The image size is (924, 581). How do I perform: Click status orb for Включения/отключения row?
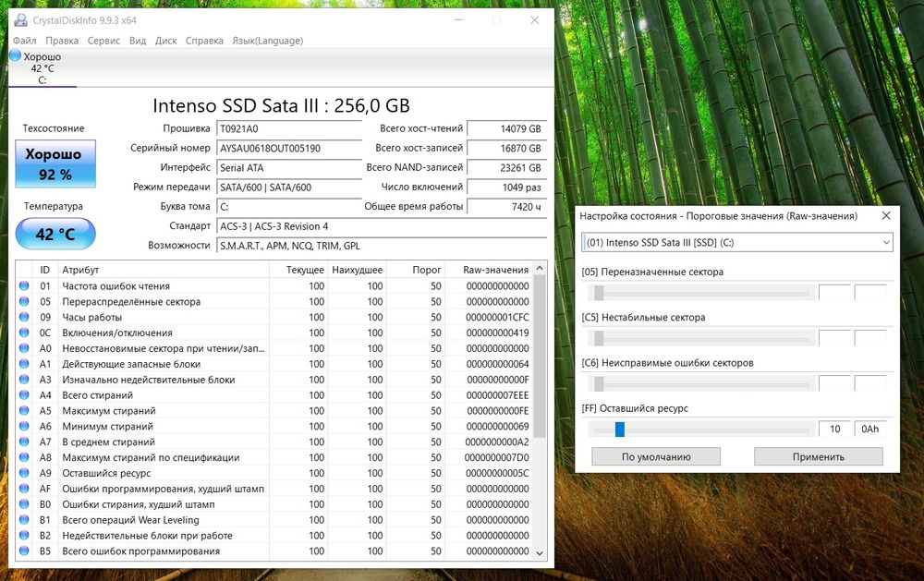[x=24, y=333]
